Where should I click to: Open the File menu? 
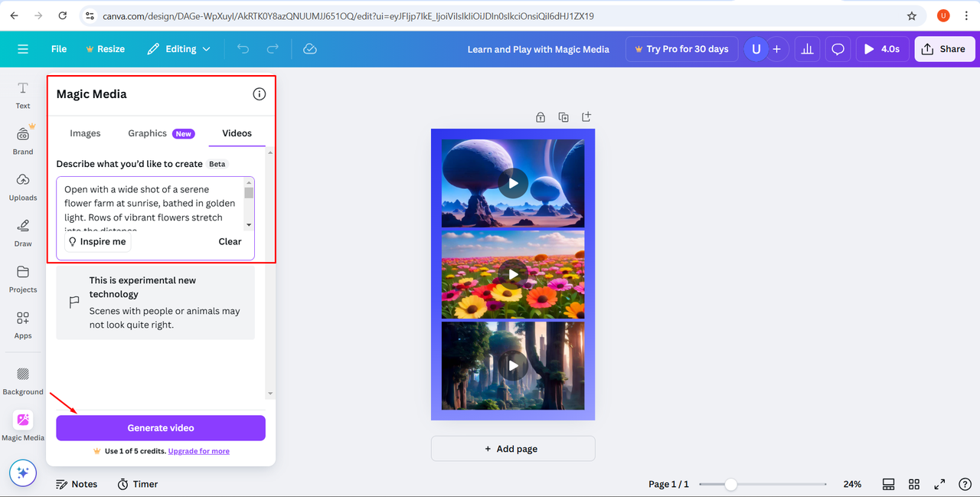pyautogui.click(x=59, y=49)
